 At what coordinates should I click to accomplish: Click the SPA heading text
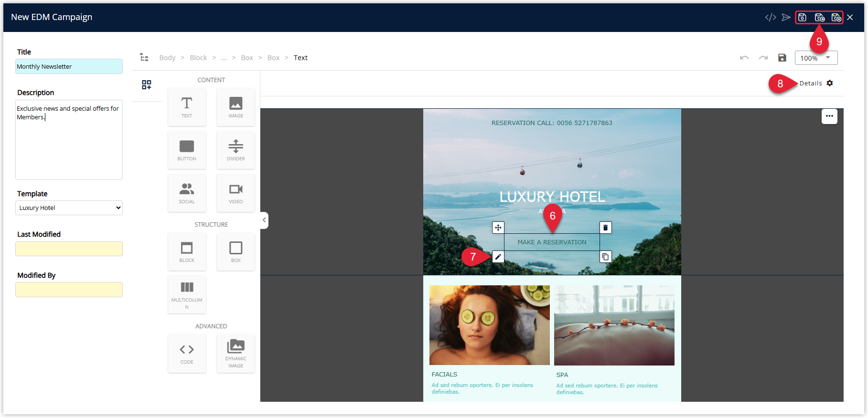562,375
